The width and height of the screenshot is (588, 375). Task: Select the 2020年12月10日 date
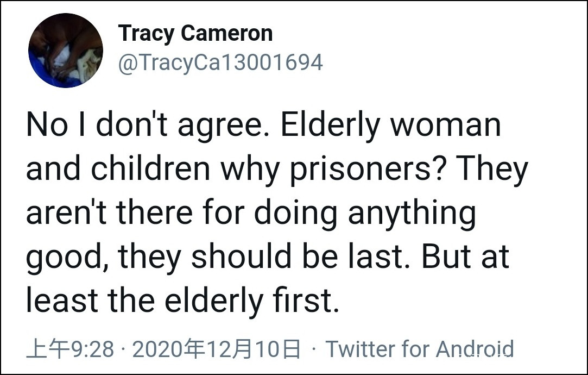(216, 348)
